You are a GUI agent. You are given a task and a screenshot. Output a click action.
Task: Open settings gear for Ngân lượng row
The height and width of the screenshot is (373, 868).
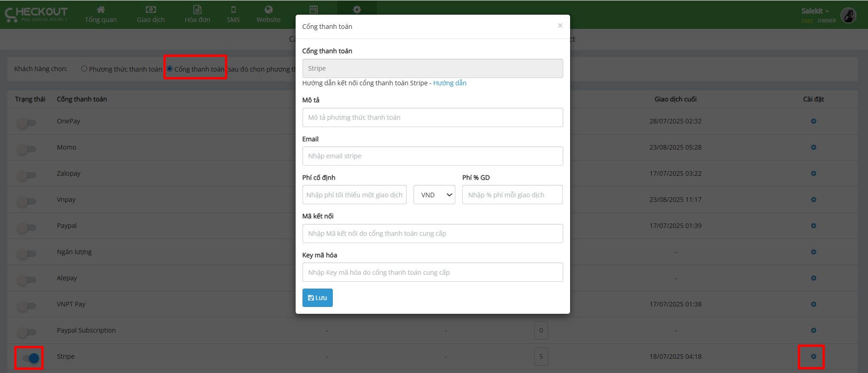pos(813,252)
